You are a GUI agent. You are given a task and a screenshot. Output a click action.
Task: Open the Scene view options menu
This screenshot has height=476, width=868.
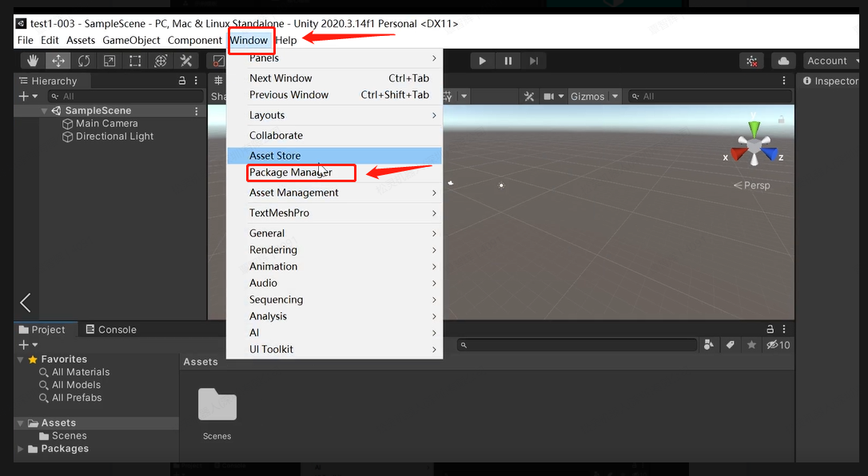pos(784,81)
